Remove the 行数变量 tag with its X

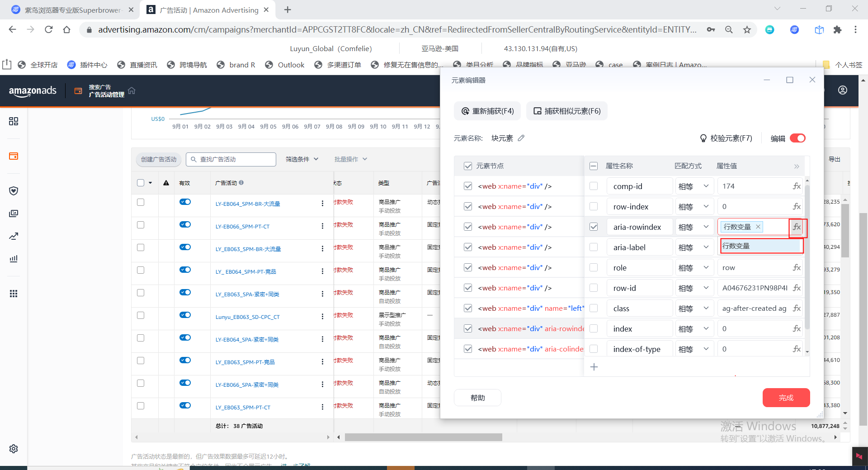pyautogui.click(x=758, y=227)
